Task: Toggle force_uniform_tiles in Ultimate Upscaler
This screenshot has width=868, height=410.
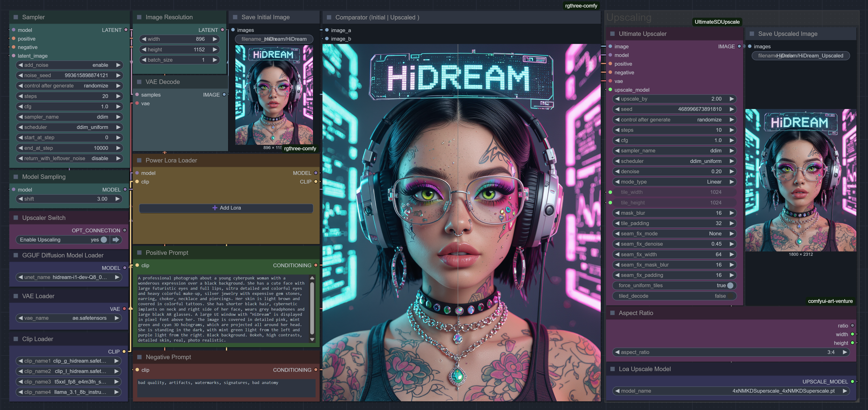Action: 730,286
